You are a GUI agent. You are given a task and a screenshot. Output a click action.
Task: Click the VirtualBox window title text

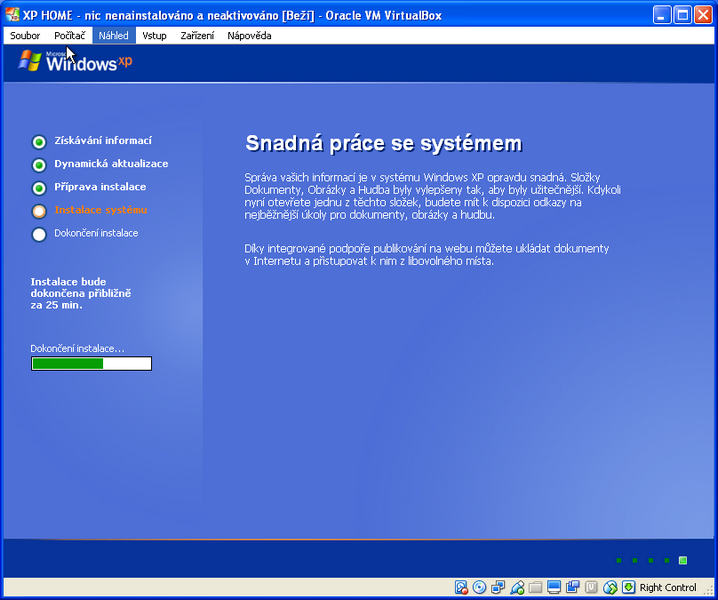tap(232, 16)
